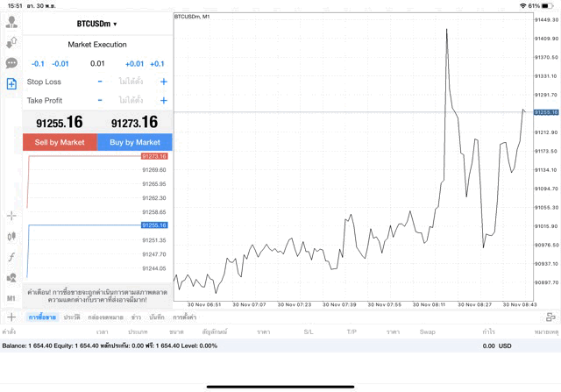Click Sell by Market button

[x=60, y=142]
